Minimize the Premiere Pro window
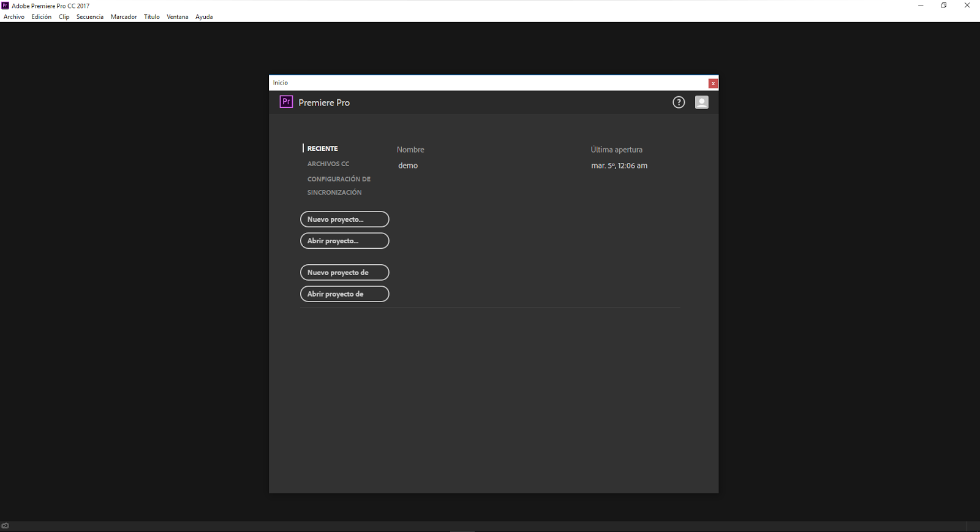Image resolution: width=980 pixels, height=532 pixels. point(921,6)
